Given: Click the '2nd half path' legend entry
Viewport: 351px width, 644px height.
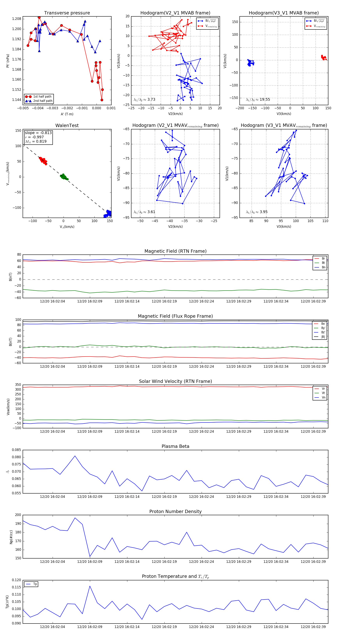Looking at the screenshot, I should tap(43, 101).
